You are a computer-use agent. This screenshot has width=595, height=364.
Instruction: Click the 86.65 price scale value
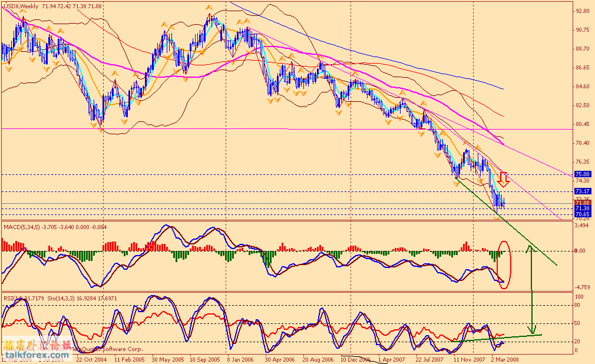pos(583,68)
